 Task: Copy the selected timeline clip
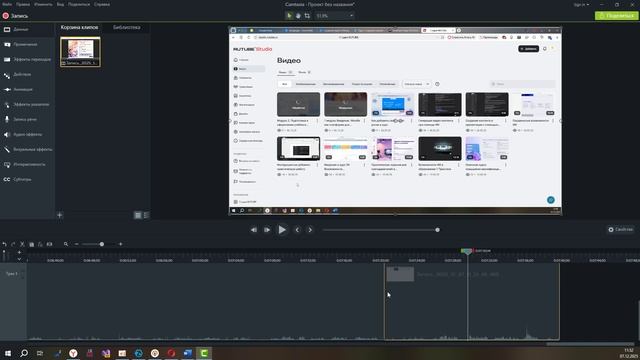pyautogui.click(x=31, y=244)
